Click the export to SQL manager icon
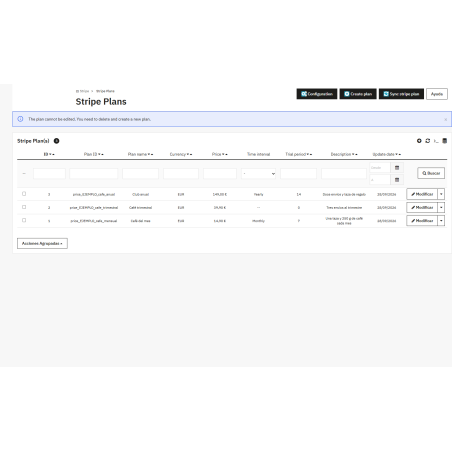Viewport: 452px width, 452px height. coord(445,141)
